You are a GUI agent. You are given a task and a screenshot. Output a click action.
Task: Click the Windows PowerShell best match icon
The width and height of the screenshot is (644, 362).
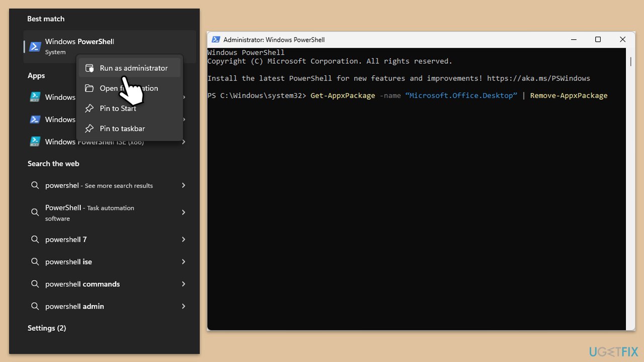pos(35,47)
